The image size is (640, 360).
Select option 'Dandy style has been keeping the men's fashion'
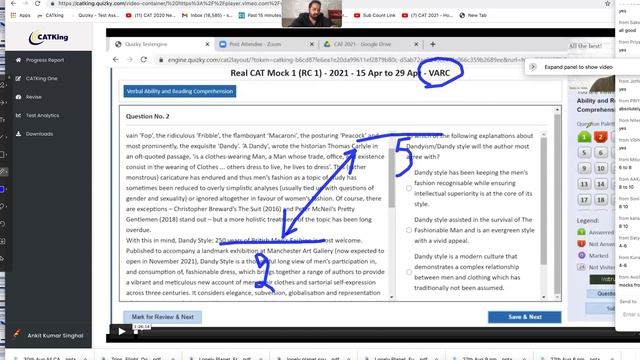pyautogui.click(x=409, y=188)
